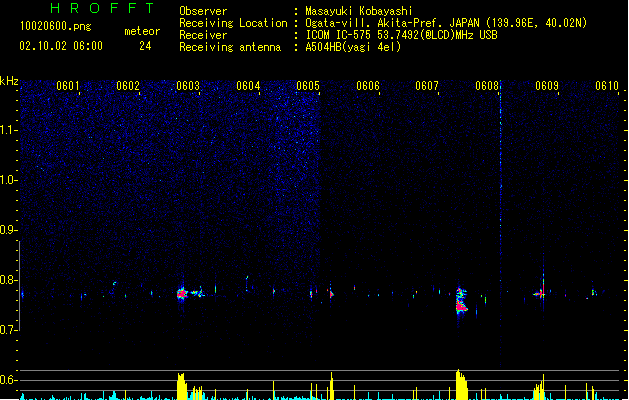
Task: Click the A504HB(yagi 4el) antenna text
Action: 353,47
